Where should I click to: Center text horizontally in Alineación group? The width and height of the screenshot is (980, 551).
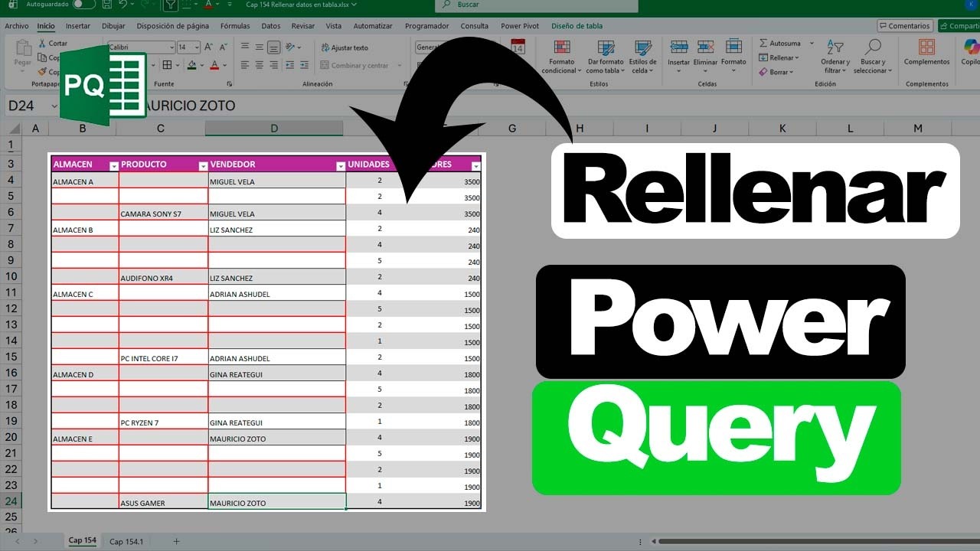point(260,66)
